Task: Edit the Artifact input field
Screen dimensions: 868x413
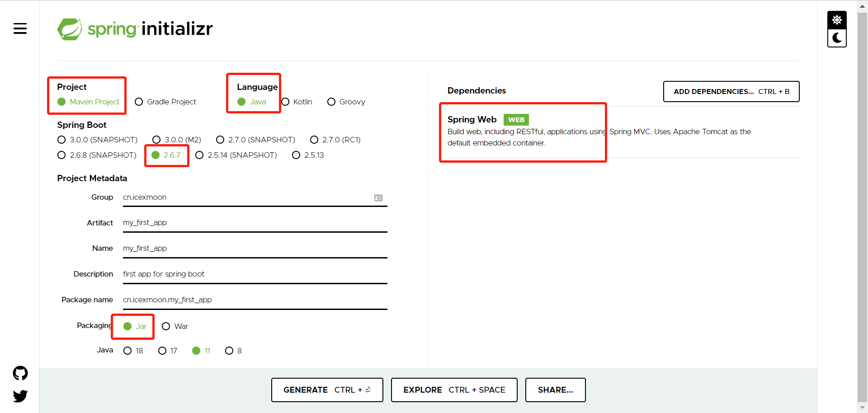Action: tap(255, 223)
